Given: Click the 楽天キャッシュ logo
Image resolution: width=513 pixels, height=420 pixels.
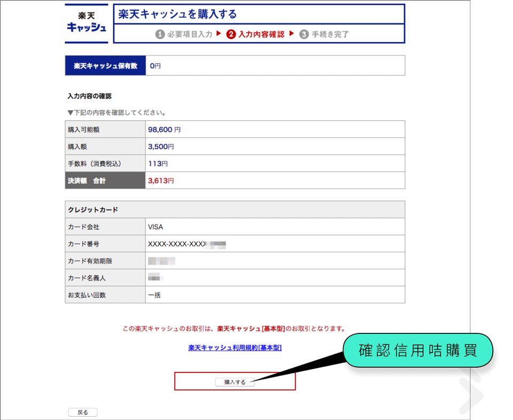Looking at the screenshot, I should (87, 23).
